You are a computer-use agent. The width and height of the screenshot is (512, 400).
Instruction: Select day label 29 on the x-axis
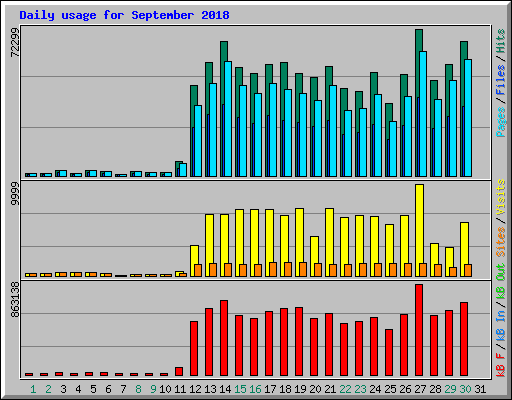(x=450, y=389)
